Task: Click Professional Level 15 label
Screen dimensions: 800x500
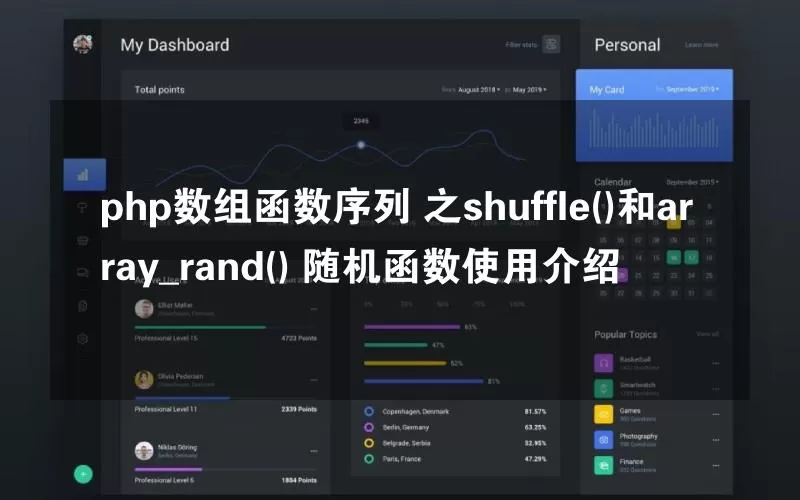Action: pos(166,338)
